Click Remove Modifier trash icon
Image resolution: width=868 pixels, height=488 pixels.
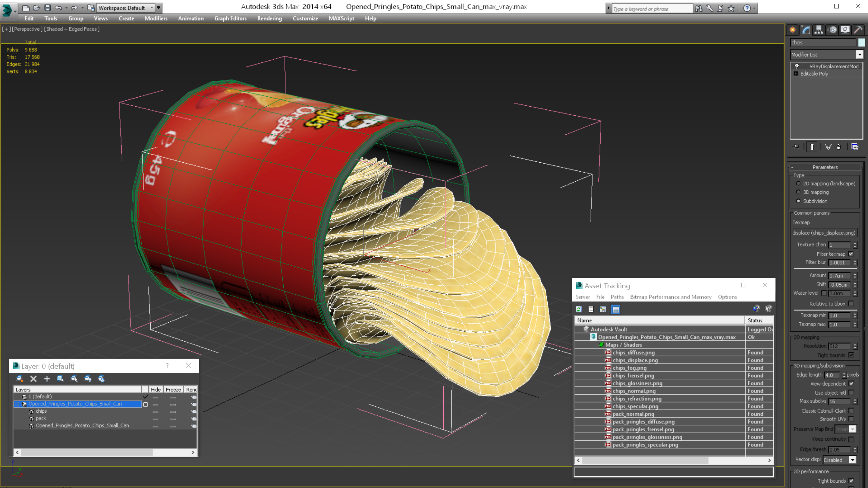tap(839, 147)
